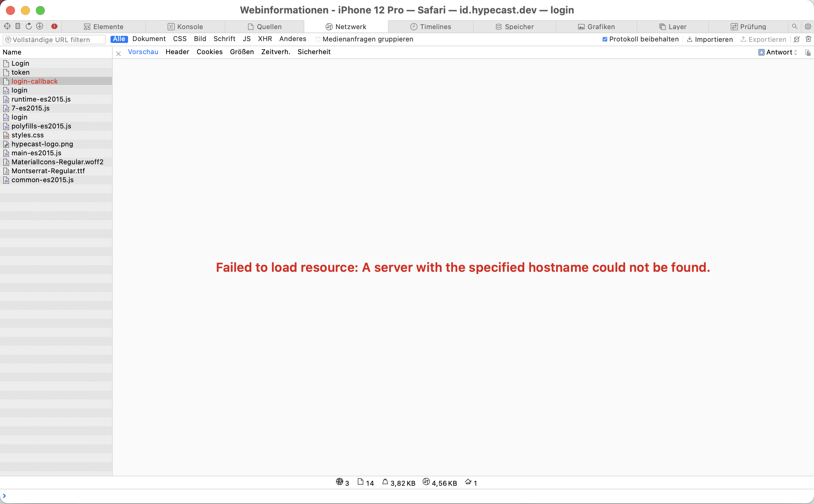The width and height of the screenshot is (814, 504).
Task: Click the device settings icon in toolbar
Action: tap(18, 26)
